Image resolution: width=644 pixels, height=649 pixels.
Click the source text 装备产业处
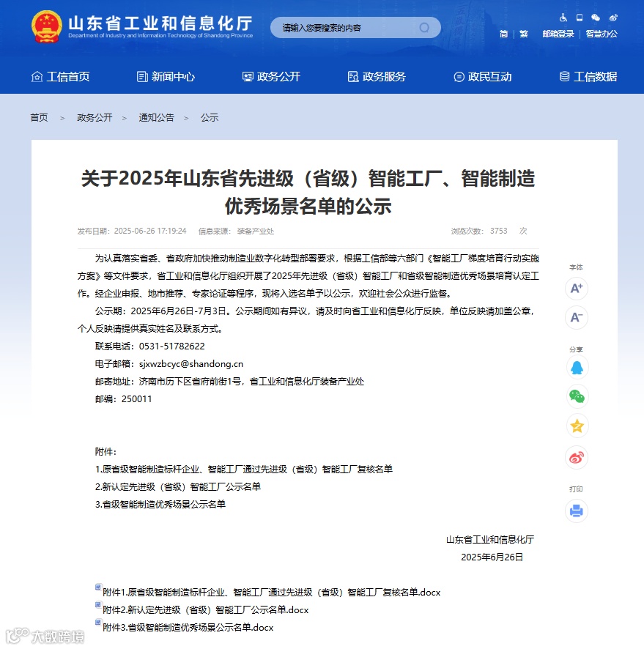[256, 231]
